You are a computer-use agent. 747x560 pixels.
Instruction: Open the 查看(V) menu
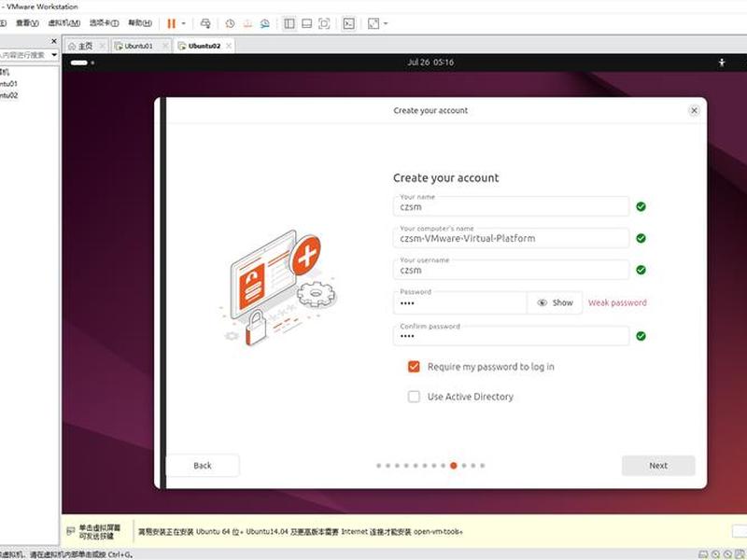(x=27, y=22)
